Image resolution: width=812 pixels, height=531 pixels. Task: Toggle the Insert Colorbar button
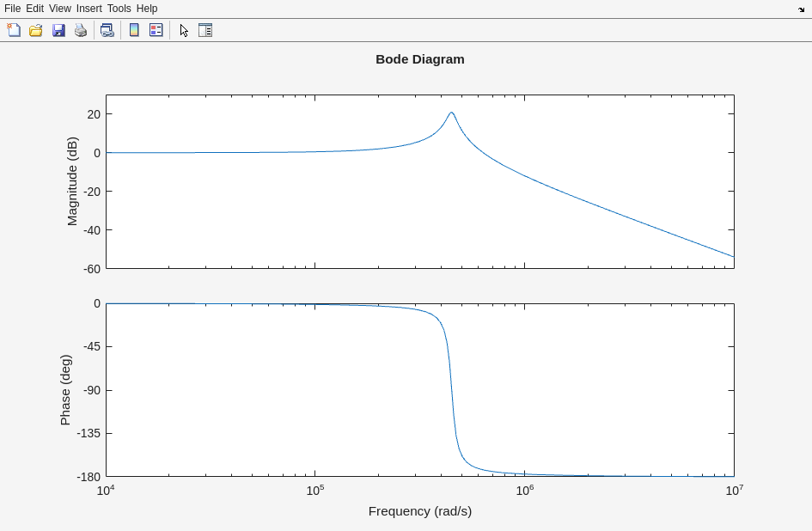(x=134, y=30)
